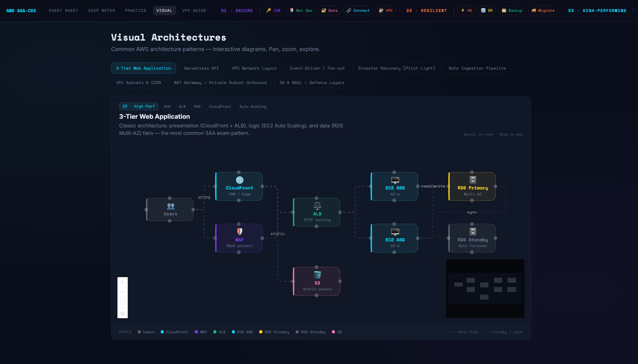Image resolution: width=638 pixels, height=364 pixels.
Task: Open the Data lock chip
Action: (329, 10)
